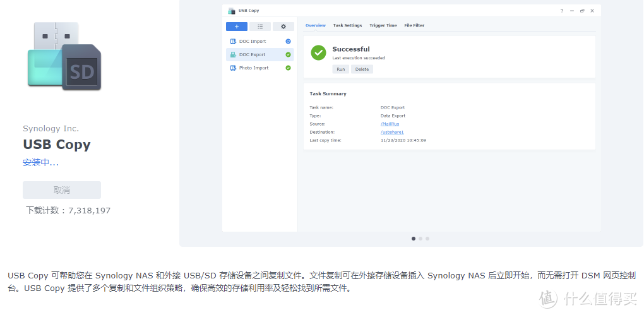Open the /usbshare1 destination link

392,133
